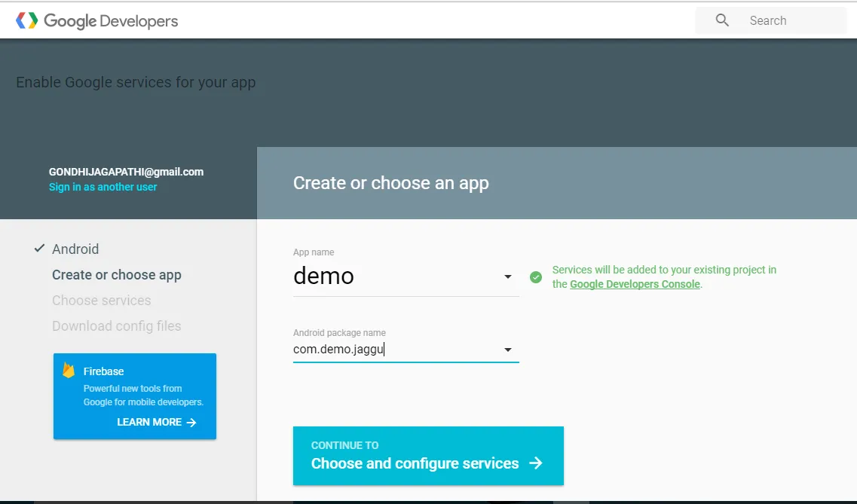Click the Google Developers logo icon
The image size is (857, 504).
(x=27, y=20)
